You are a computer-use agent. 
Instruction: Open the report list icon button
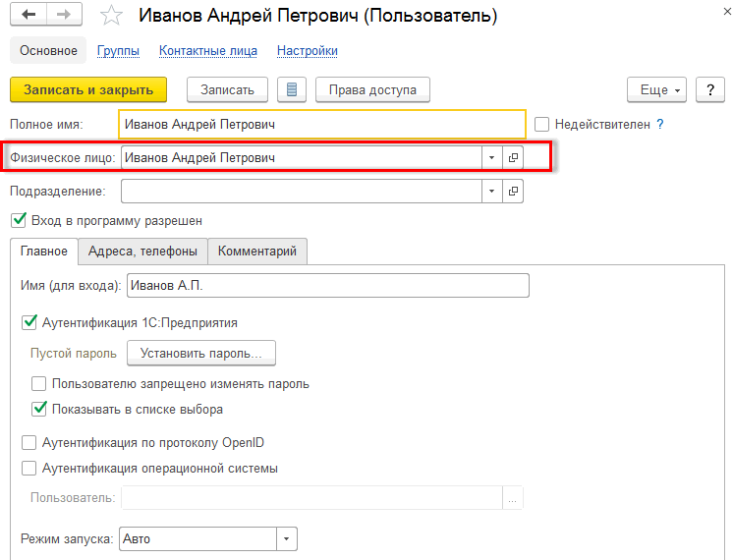[291, 89]
